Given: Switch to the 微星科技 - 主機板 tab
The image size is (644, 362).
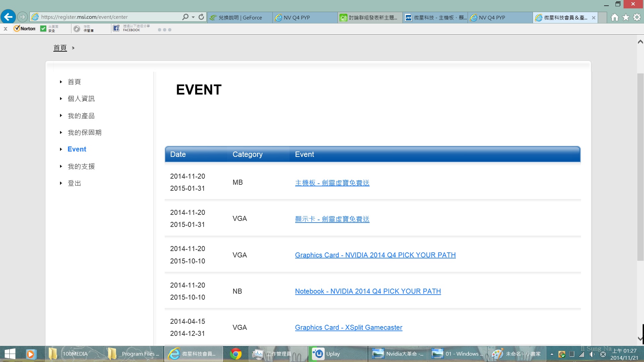Looking at the screenshot, I should pos(435,18).
